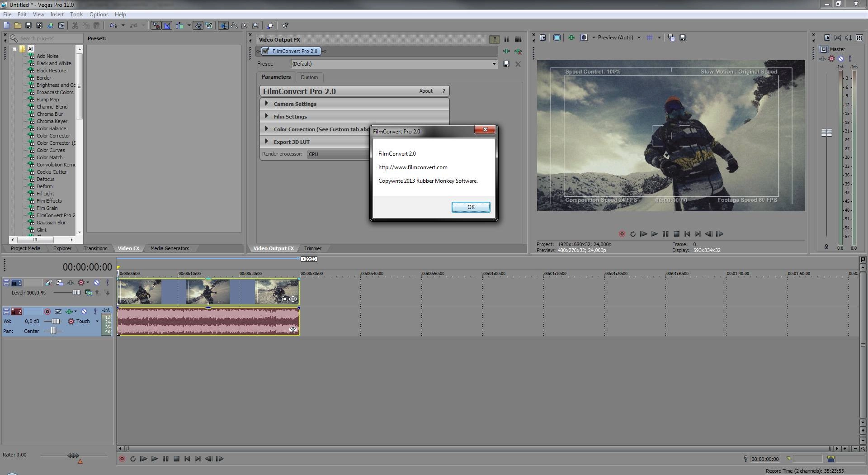Collapse the All plug-ins tree node
The image size is (868, 475).
coord(14,49)
